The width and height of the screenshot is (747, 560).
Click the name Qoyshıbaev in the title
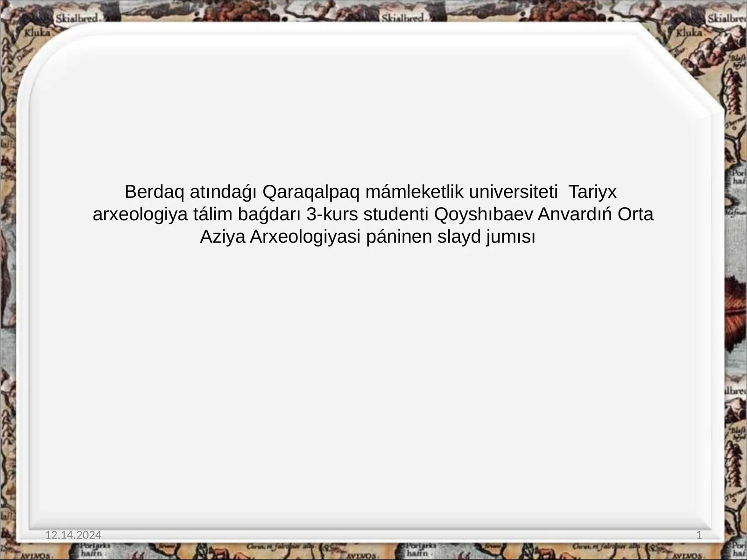click(484, 215)
